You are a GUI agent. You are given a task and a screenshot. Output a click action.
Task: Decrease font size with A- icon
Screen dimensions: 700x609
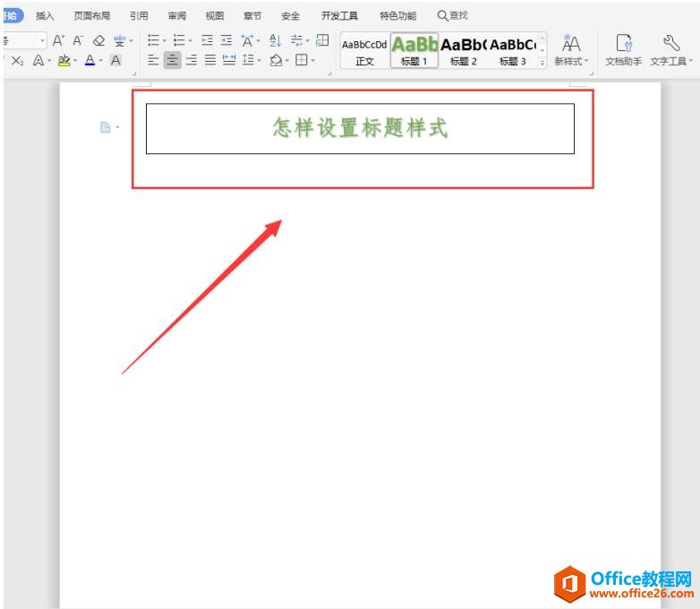(x=78, y=40)
